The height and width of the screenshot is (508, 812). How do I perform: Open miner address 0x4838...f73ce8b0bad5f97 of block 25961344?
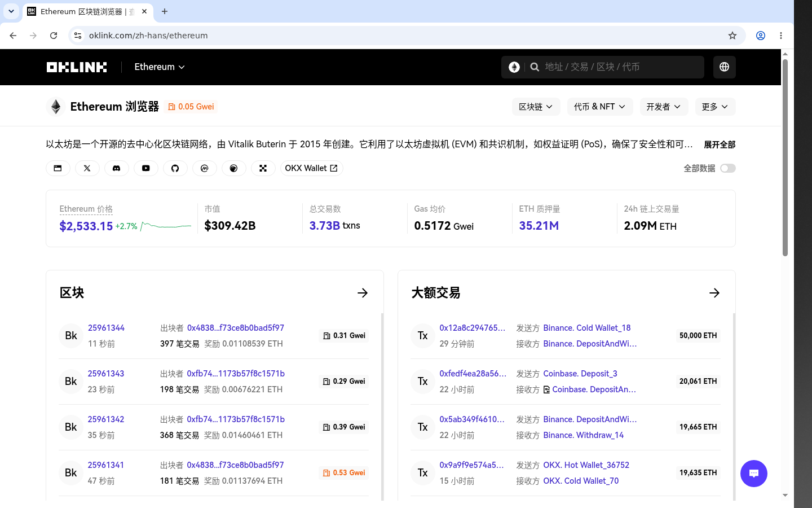235,328
